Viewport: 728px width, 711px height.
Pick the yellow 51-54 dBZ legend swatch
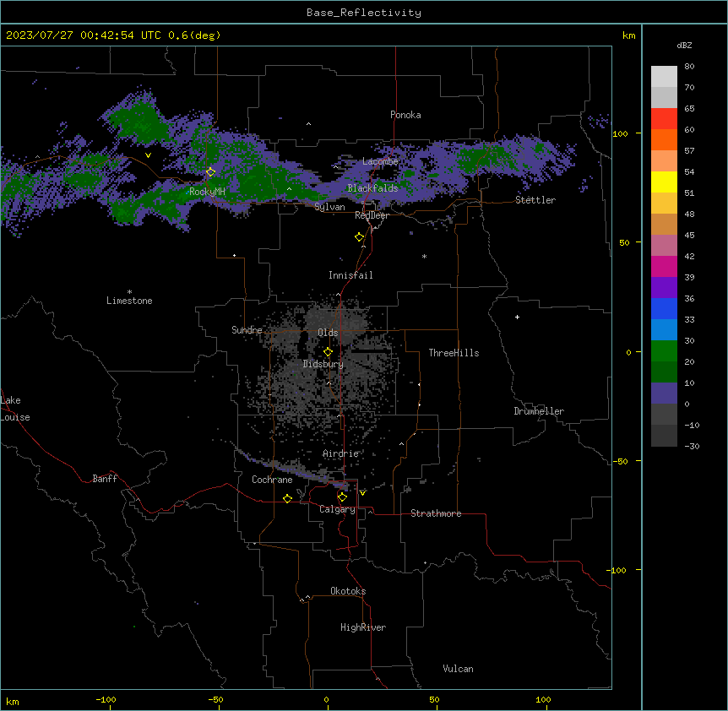[664, 182]
